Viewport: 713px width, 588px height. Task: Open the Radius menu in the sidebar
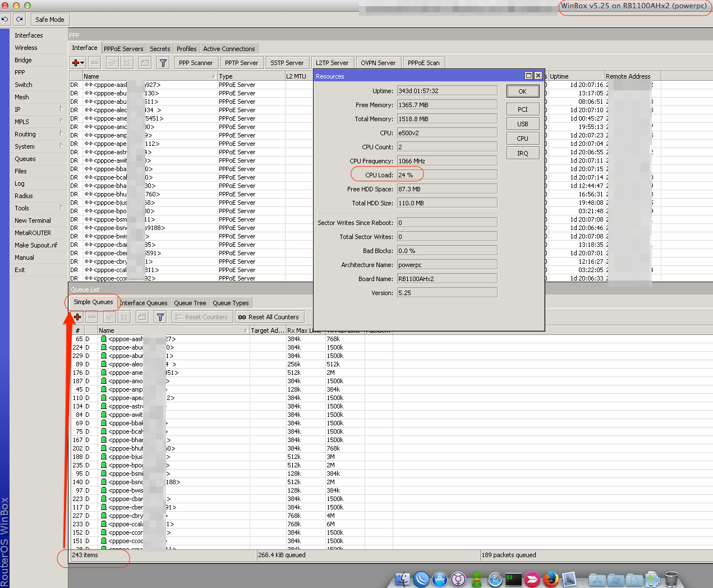coord(24,196)
